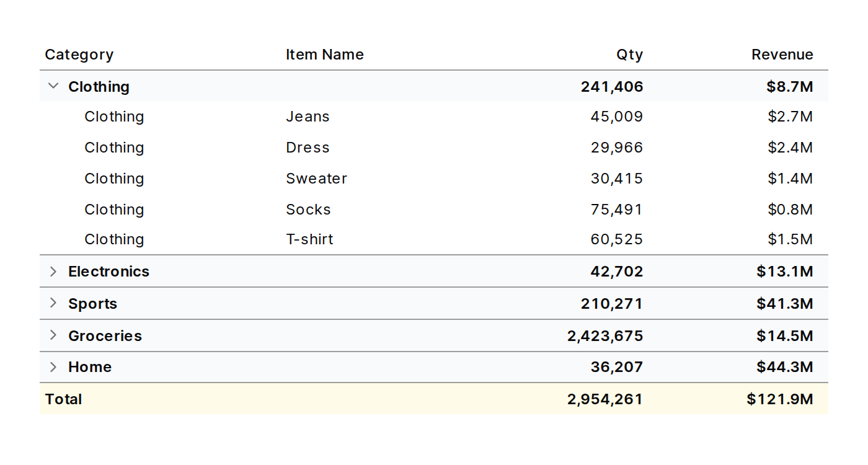Select the Dress item row
The width and height of the screenshot is (868, 465).
tap(308, 148)
